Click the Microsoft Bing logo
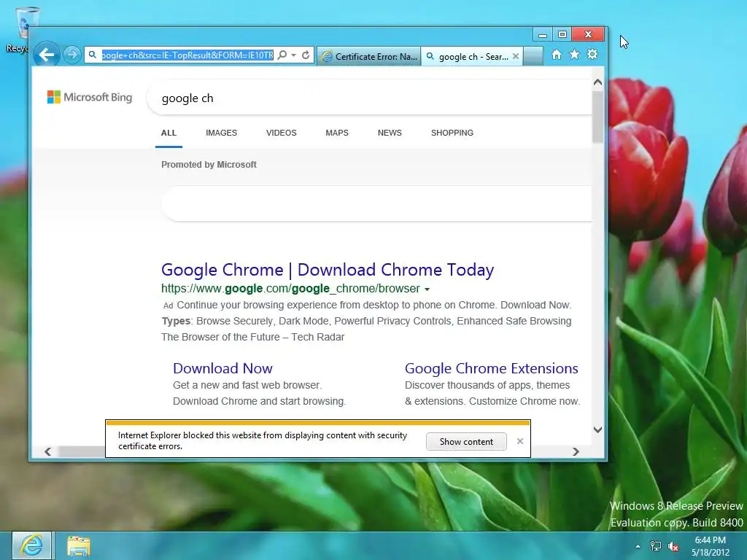This screenshot has width=747, height=560. [x=90, y=97]
